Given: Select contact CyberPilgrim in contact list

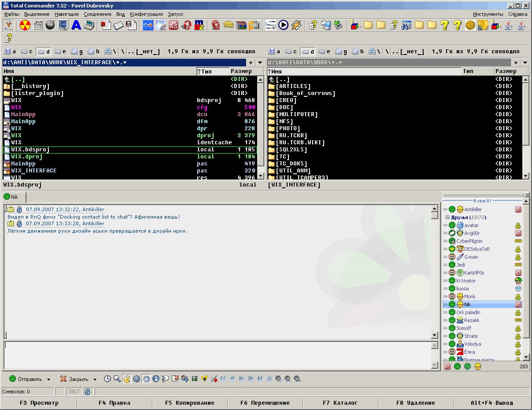Looking at the screenshot, I should pos(482,241).
